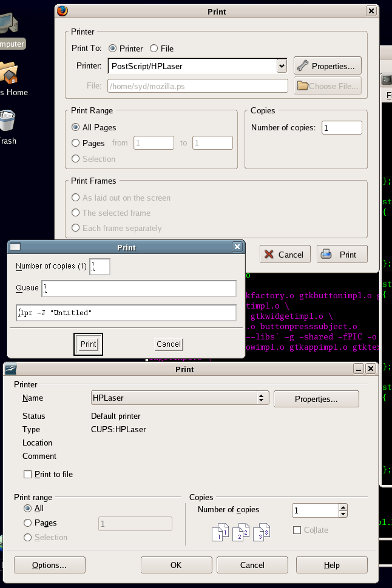Select the File radio button under Print To

pyautogui.click(x=154, y=48)
